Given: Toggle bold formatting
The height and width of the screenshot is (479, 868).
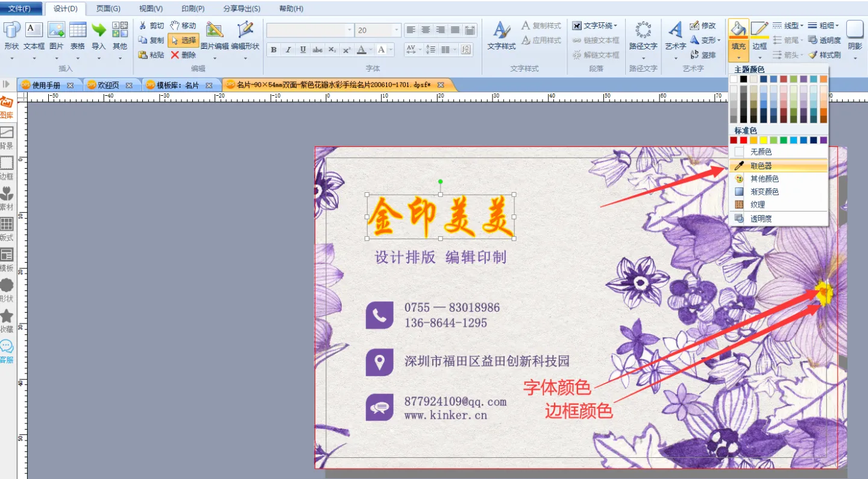Looking at the screenshot, I should click(274, 49).
